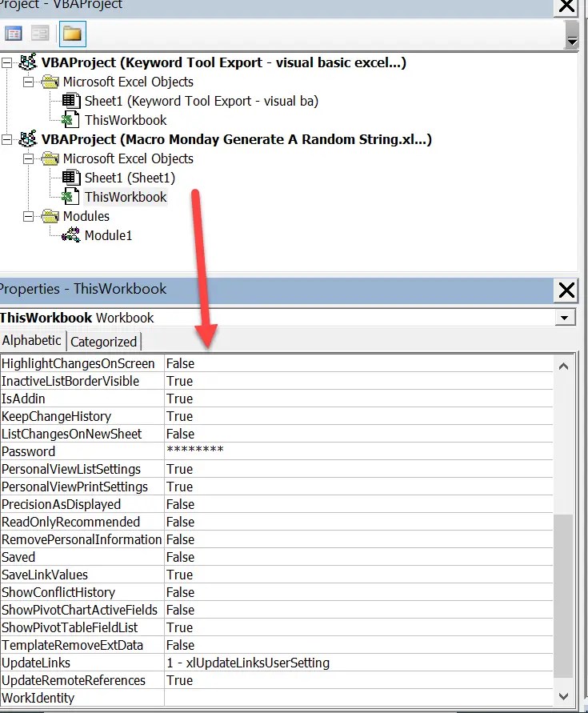Select the RemovePersonalInformation property
The height and width of the screenshot is (713, 588).
tap(82, 539)
